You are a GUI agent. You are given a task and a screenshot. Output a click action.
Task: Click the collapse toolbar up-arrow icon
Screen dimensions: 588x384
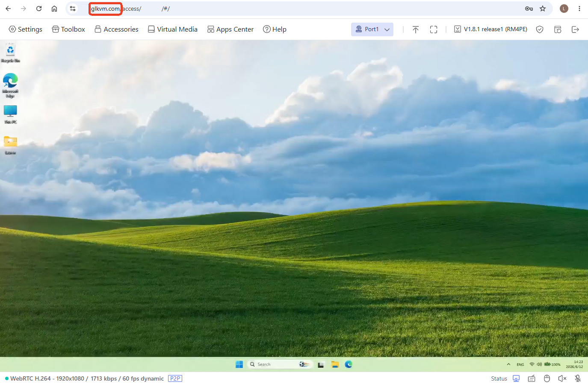pos(416,29)
